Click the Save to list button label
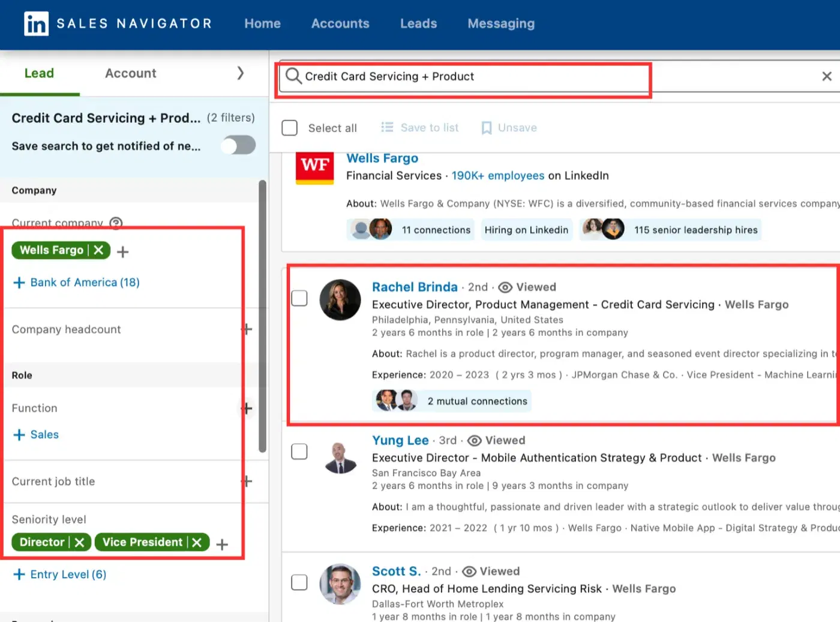 click(x=430, y=128)
